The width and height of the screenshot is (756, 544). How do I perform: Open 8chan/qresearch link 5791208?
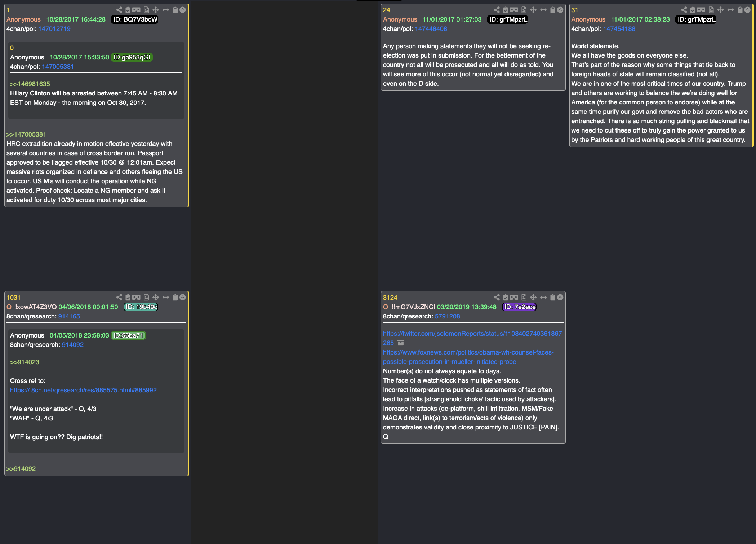coord(447,316)
